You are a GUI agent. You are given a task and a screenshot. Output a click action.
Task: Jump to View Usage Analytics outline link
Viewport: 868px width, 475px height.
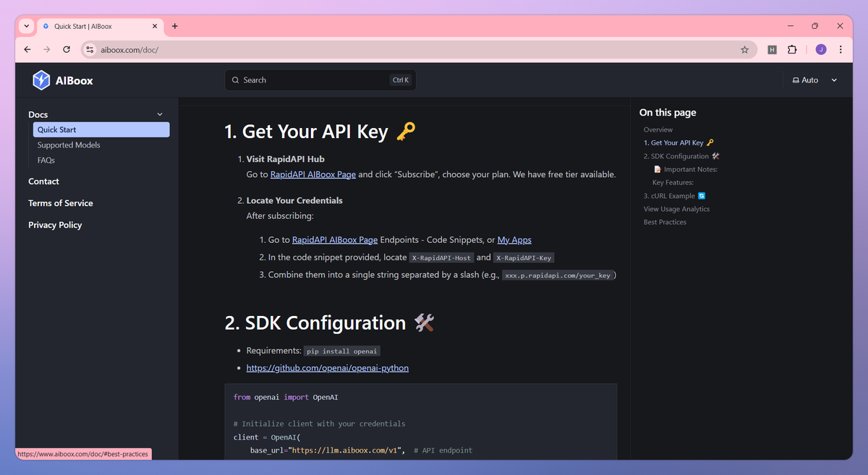point(676,209)
